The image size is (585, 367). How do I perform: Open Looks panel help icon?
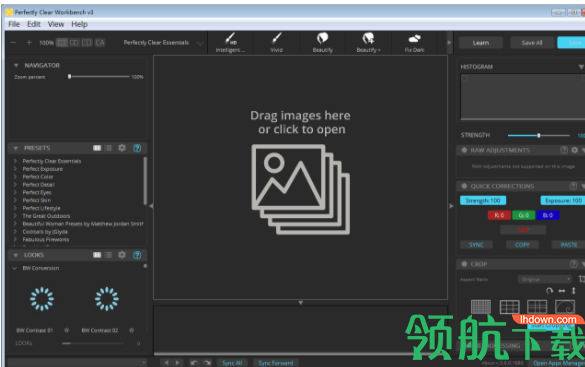click(137, 255)
